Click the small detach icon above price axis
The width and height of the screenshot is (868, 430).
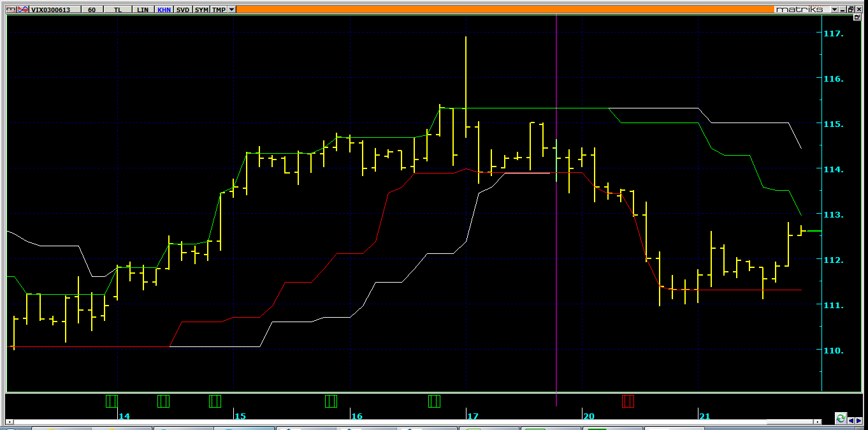click(857, 17)
